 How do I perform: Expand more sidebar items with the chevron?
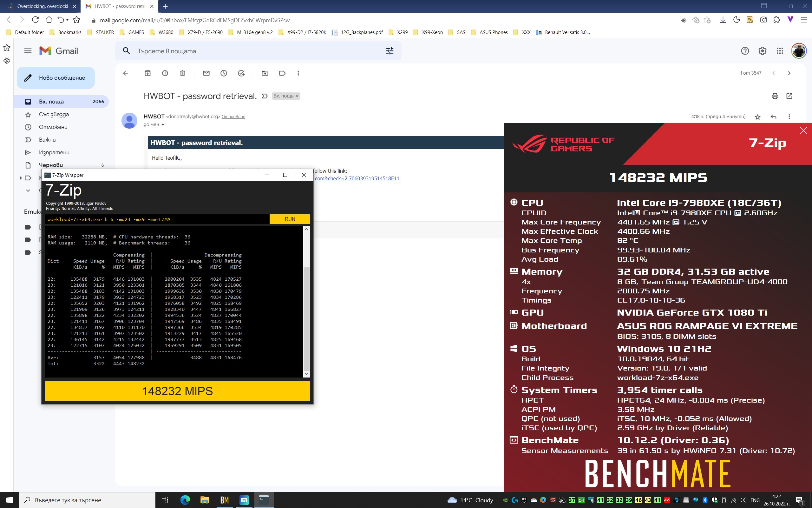(28, 191)
